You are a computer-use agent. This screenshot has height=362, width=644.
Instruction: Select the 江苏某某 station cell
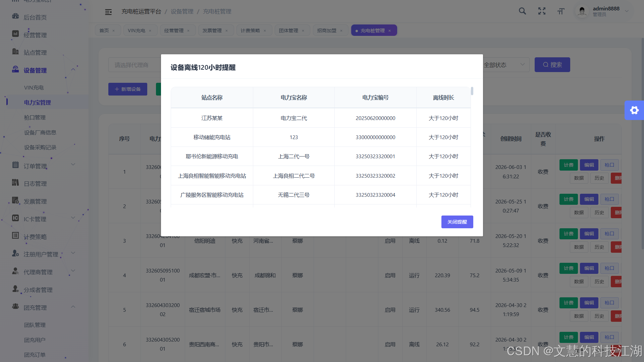tap(212, 118)
